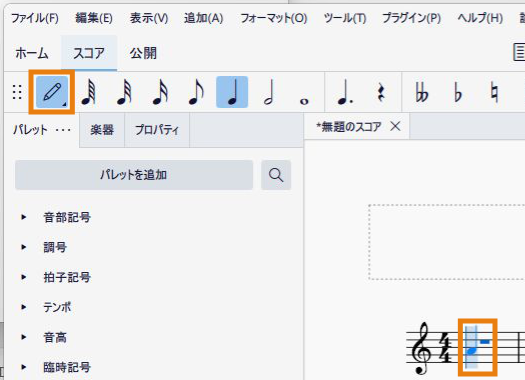The image size is (525, 380).
Task: Select the パレット panel tab
Action: pyautogui.click(x=30, y=130)
